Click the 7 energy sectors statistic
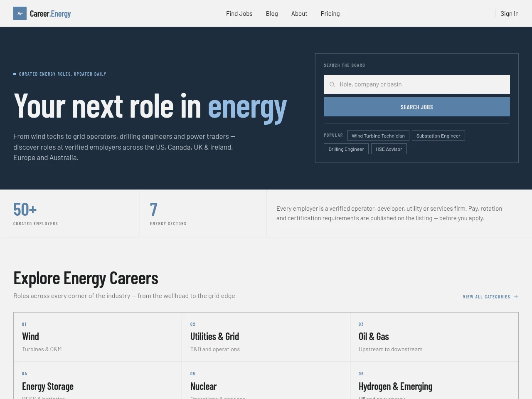Viewport: 532px width, 399px height. pyautogui.click(x=168, y=213)
